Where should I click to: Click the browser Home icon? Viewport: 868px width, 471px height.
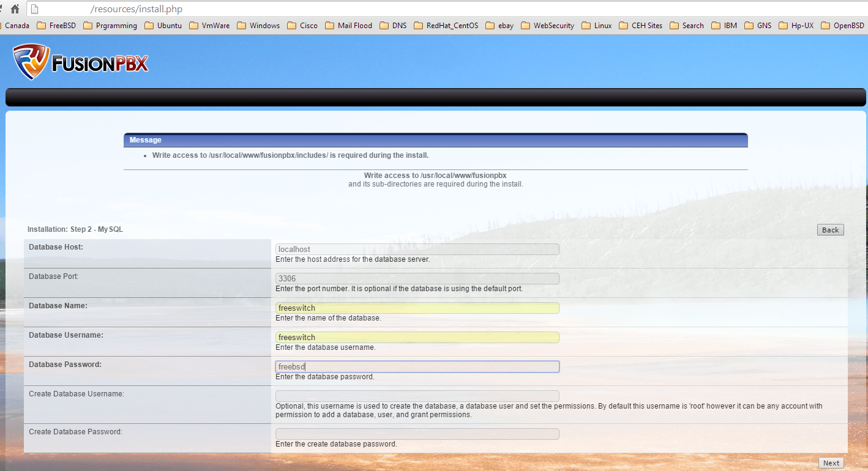point(15,9)
